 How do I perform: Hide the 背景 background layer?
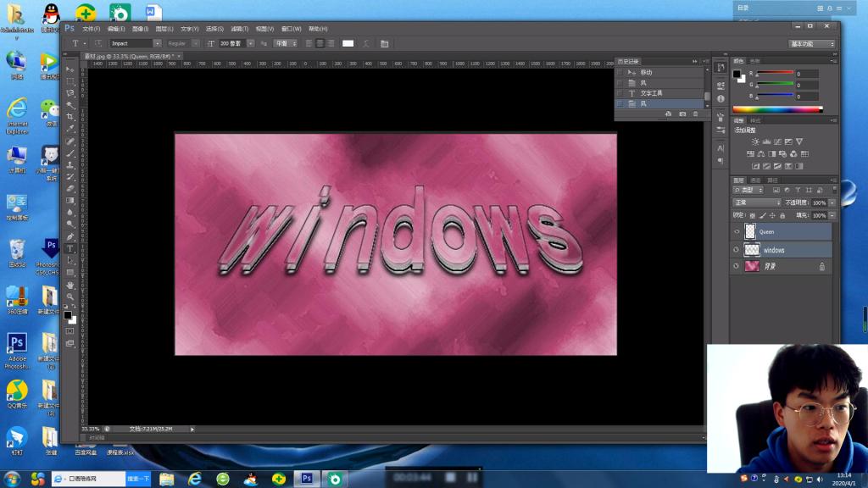(736, 266)
